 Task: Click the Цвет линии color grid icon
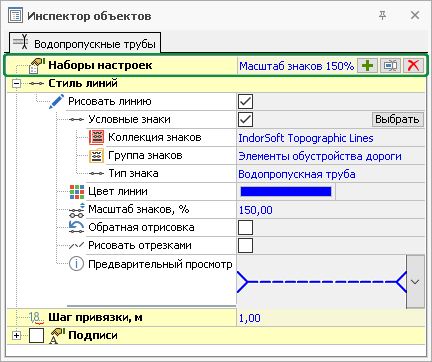point(77,192)
